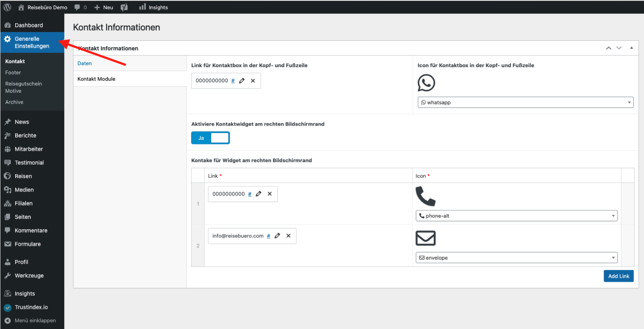Move the panel up with the up chevron
This screenshot has width=644, height=329.
[609, 48]
